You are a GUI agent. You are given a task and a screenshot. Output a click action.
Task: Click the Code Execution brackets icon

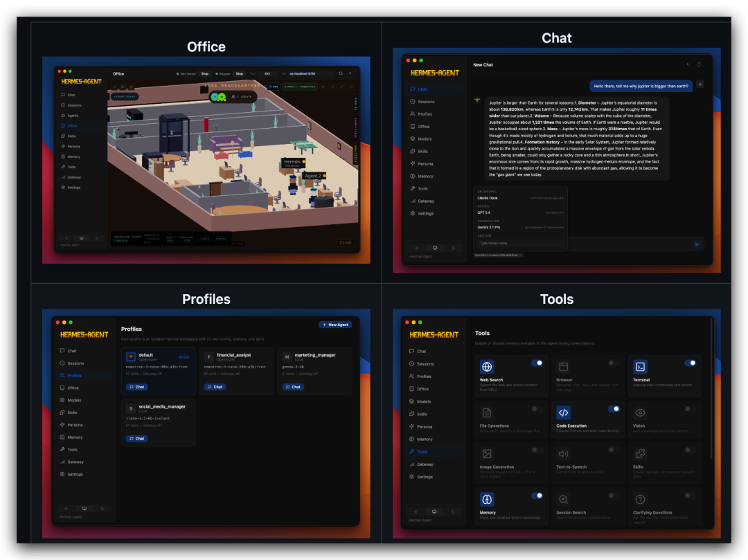(564, 413)
